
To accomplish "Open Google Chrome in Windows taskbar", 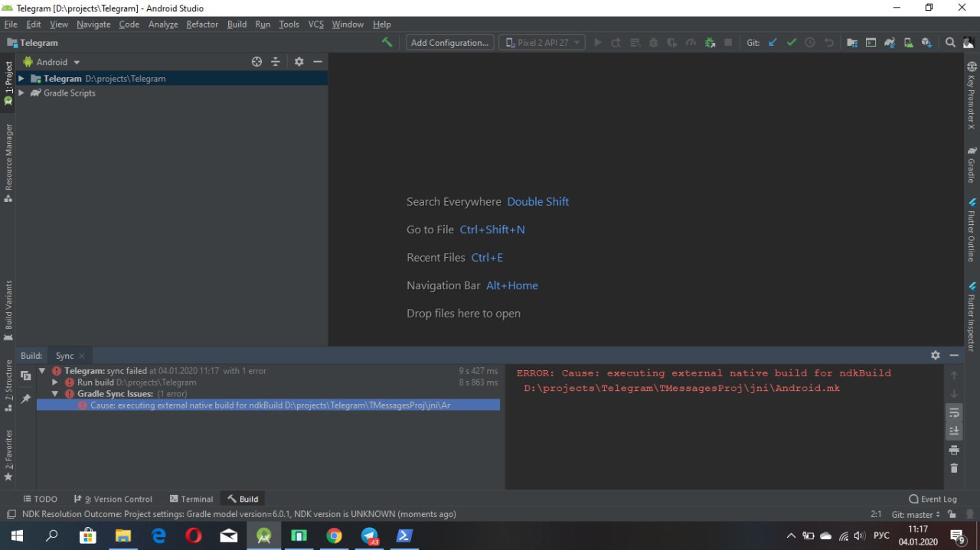I will pos(334,536).
